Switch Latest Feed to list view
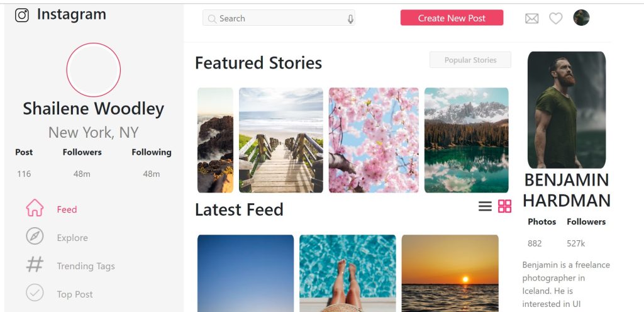 (x=485, y=206)
